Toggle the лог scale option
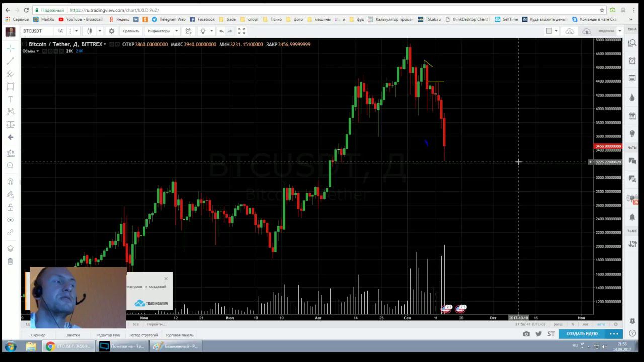Viewport: 644px width, 362px height. 585,324
